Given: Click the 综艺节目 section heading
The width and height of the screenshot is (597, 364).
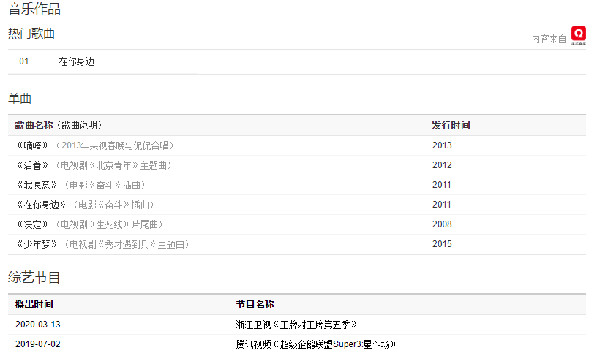Looking at the screenshot, I should (34, 277).
